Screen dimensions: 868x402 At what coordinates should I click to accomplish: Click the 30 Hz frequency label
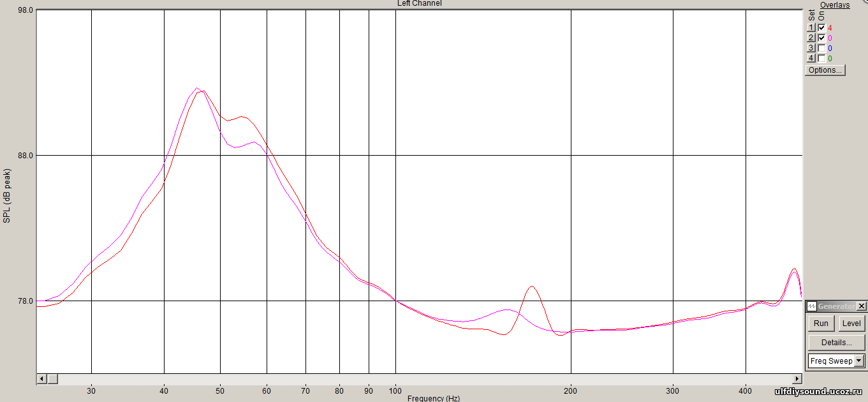coord(92,391)
